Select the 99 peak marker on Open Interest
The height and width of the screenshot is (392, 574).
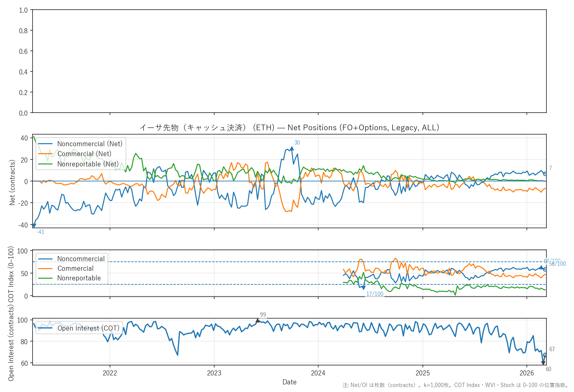point(258,321)
